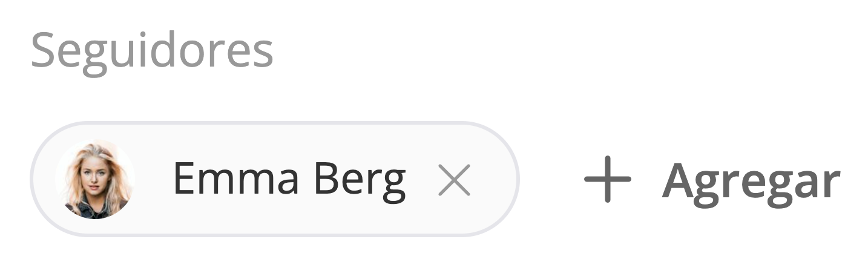868x259 pixels.
Task: Hit the add follower plus sign
Action: point(607,179)
